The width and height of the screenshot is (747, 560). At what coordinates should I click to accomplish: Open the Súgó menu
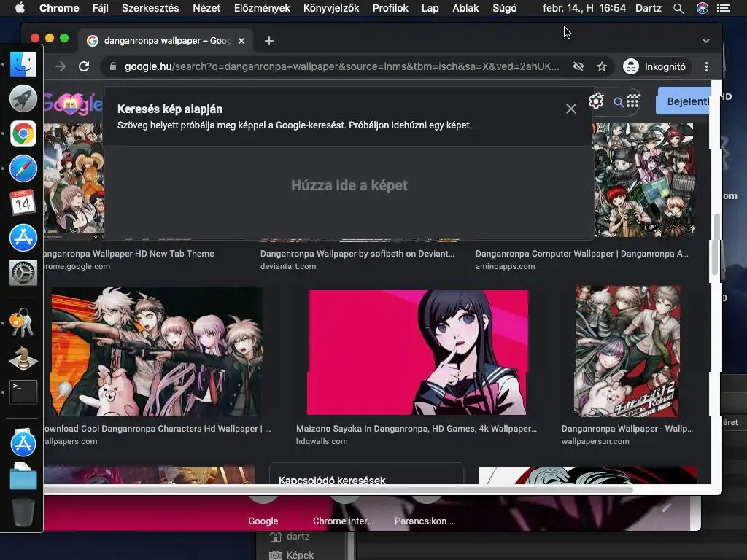505,8
